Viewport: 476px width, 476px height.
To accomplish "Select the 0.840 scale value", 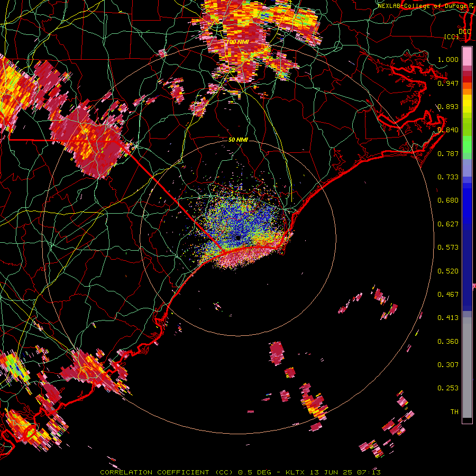I will pyautogui.click(x=448, y=130).
